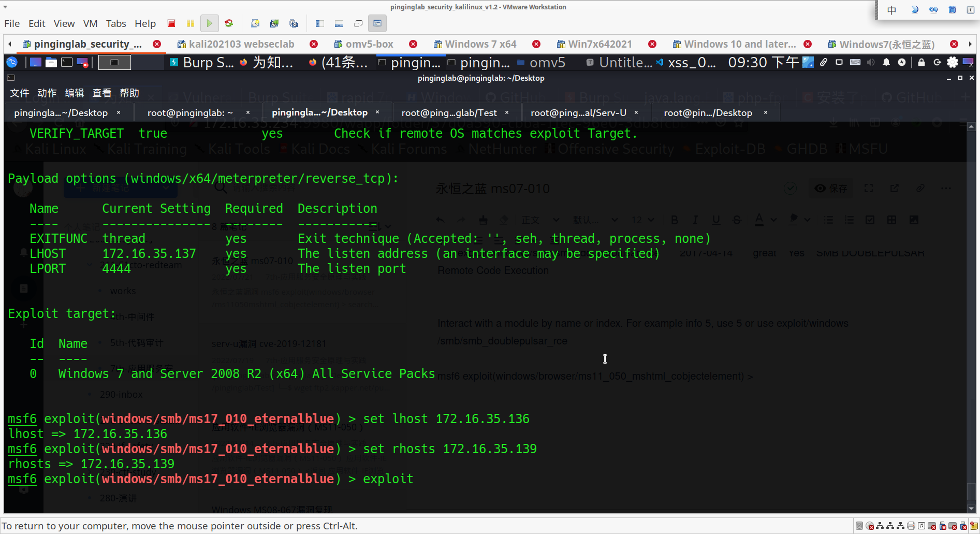This screenshot has width=980, height=534.
Task: Click the VMware status bar sound card icon
Action: (x=921, y=526)
